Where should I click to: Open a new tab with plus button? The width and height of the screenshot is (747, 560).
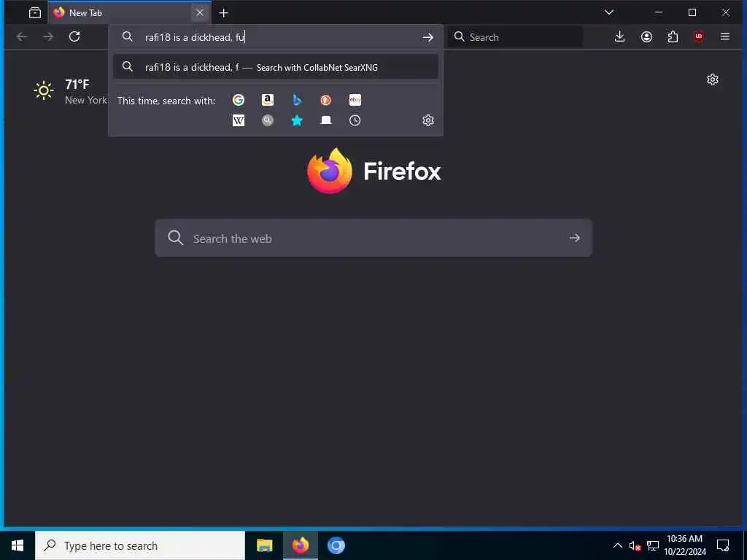click(223, 13)
